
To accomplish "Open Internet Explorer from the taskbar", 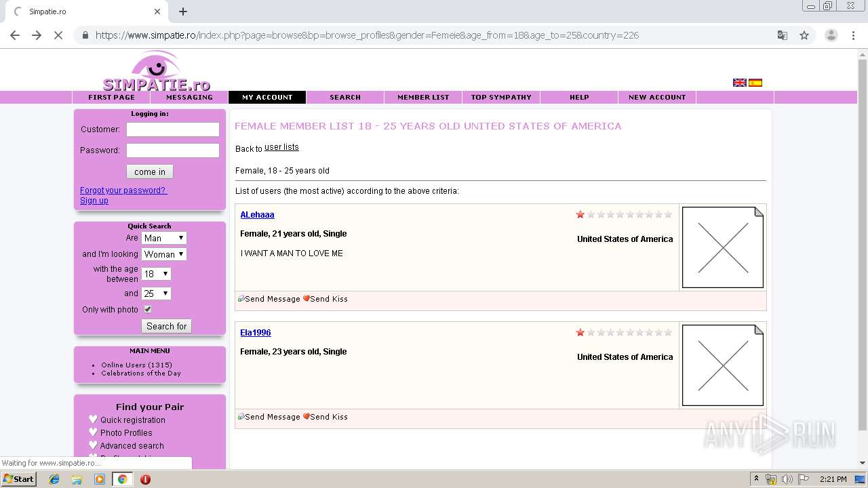I will (54, 479).
